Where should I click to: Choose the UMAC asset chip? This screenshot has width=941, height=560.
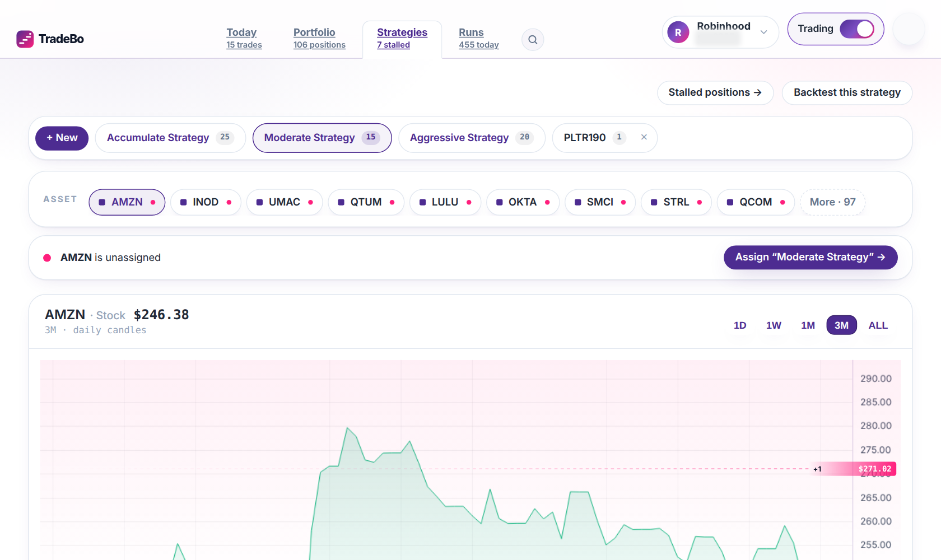285,202
